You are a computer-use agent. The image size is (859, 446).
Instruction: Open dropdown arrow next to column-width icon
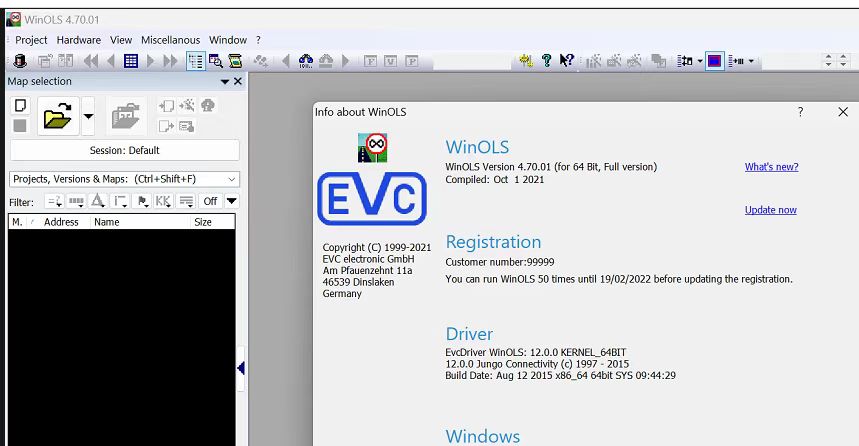700,61
